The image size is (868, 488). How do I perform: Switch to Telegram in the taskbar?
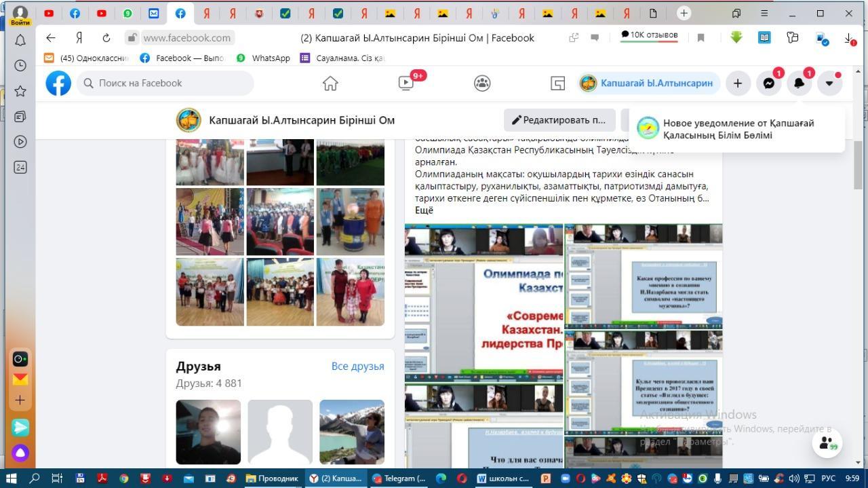[x=399, y=478]
